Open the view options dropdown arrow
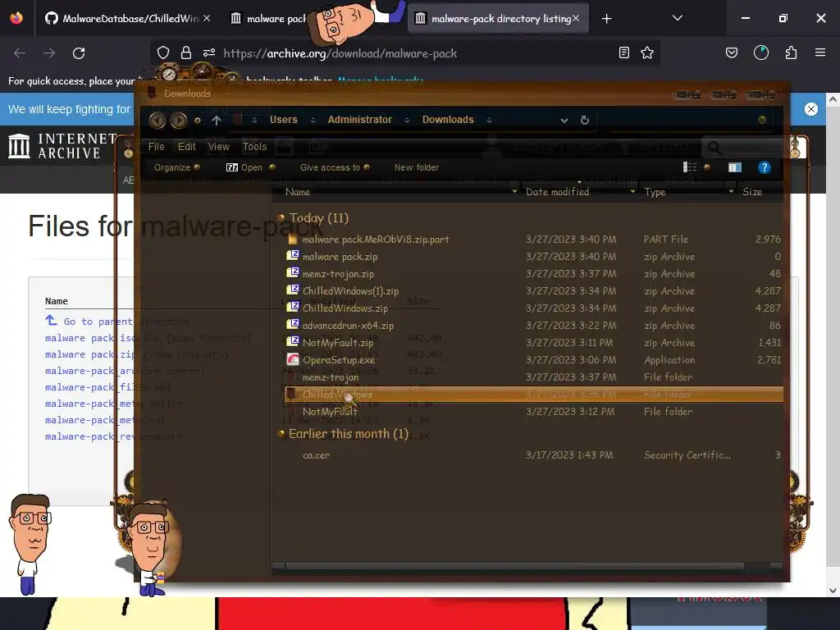This screenshot has width=840, height=630. pos(707,167)
